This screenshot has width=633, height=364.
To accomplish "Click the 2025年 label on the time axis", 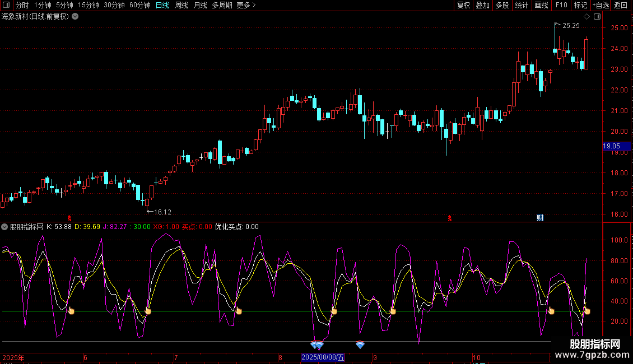I will point(13,357).
